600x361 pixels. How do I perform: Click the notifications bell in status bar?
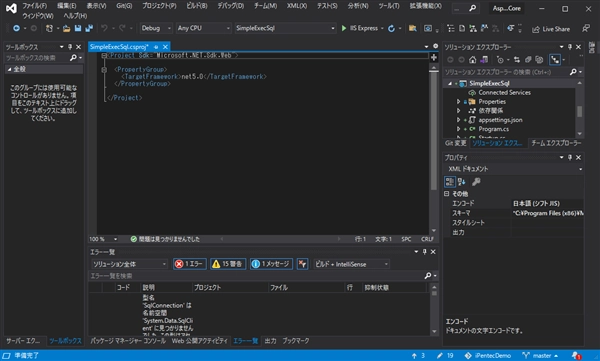(576, 356)
